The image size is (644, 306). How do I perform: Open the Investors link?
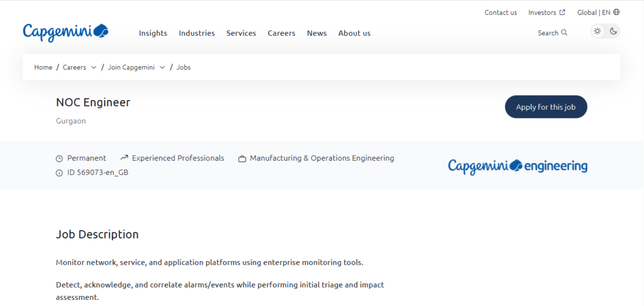tap(542, 13)
